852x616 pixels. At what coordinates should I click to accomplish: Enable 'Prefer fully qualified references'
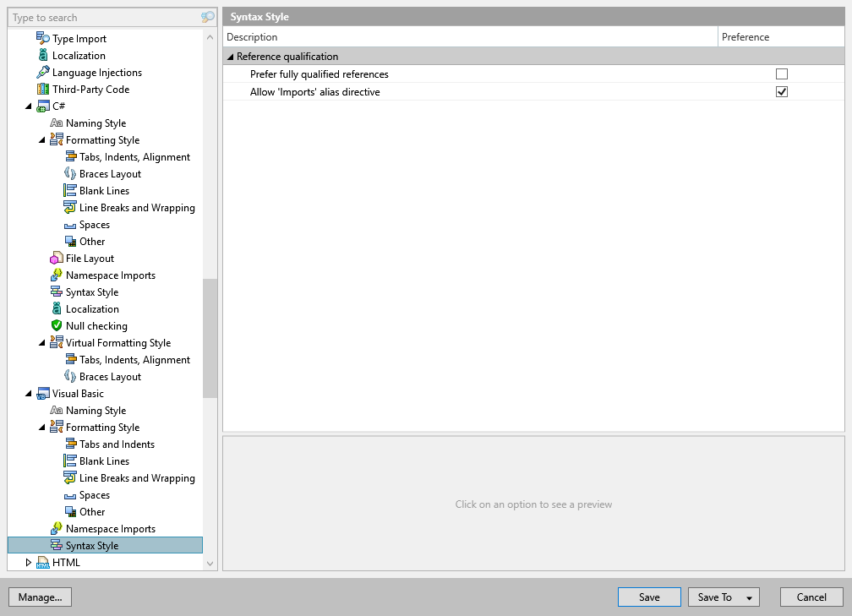(x=781, y=74)
